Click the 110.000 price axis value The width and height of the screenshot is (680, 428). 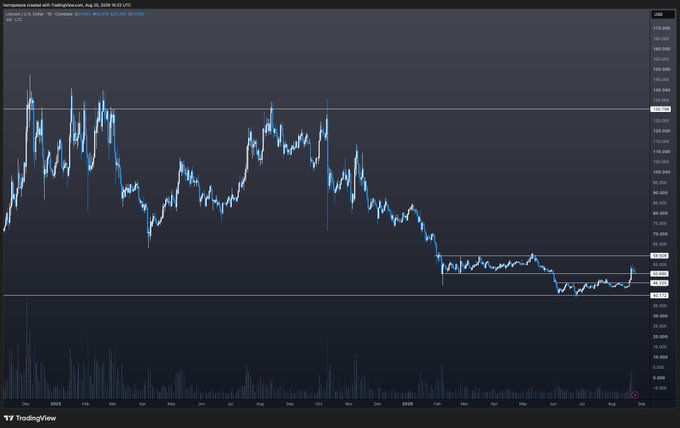click(x=661, y=152)
